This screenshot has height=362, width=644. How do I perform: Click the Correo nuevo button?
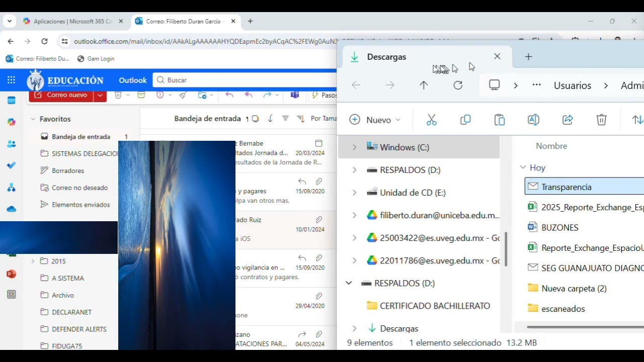(61, 95)
